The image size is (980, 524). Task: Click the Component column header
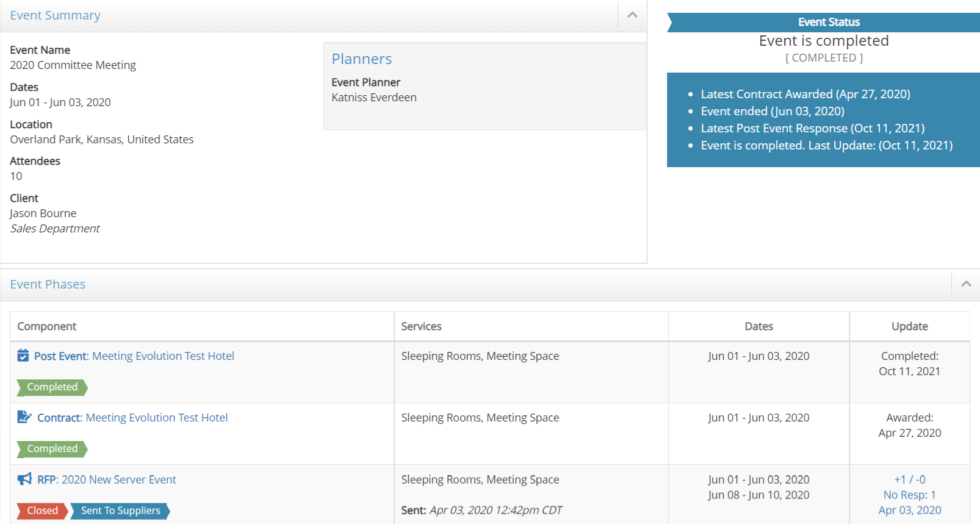point(47,326)
